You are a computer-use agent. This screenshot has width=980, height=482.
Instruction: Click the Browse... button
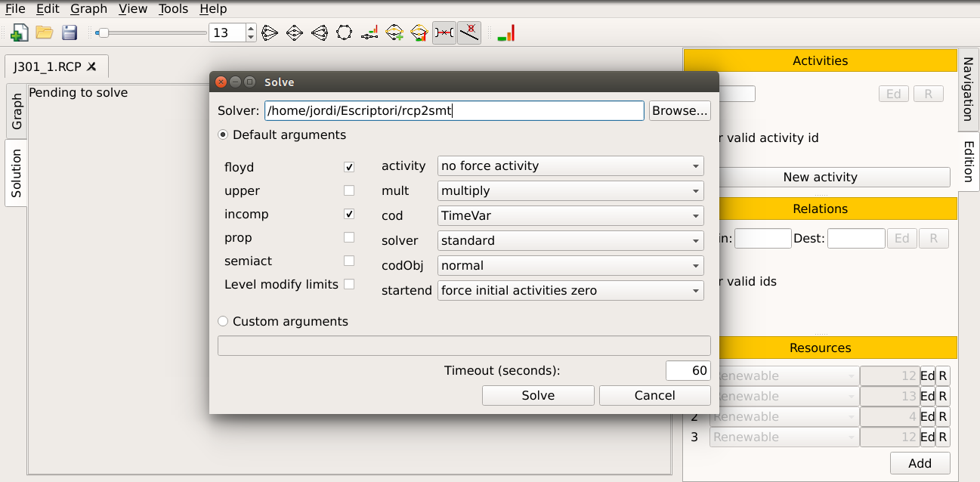pos(679,110)
